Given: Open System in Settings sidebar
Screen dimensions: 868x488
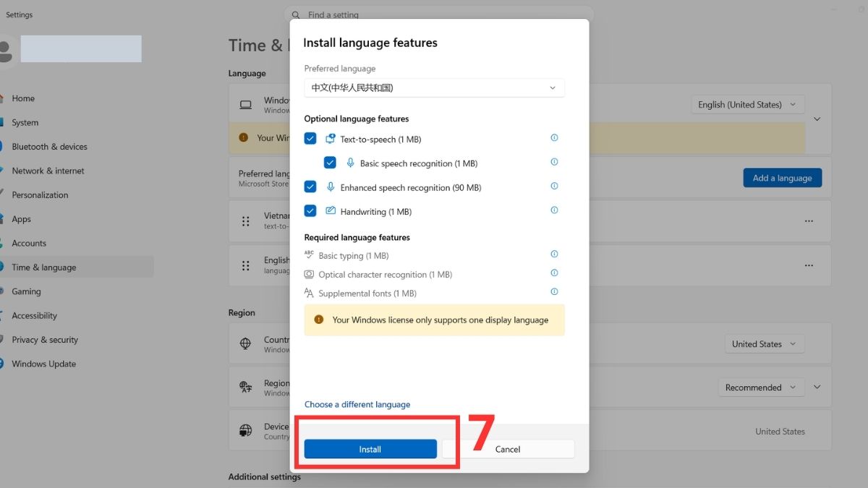Looking at the screenshot, I should tap(25, 122).
